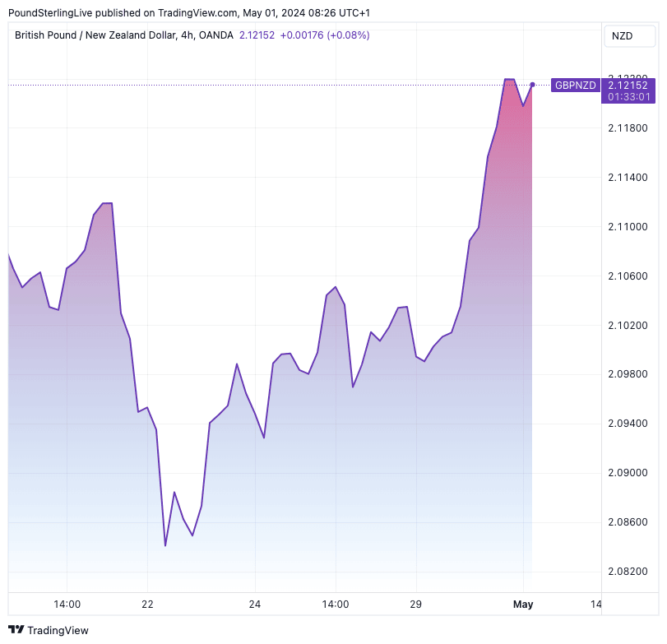The image size is (667, 644).
Task: Click the +0.00176 (+0.08%) change value
Action: (x=325, y=35)
